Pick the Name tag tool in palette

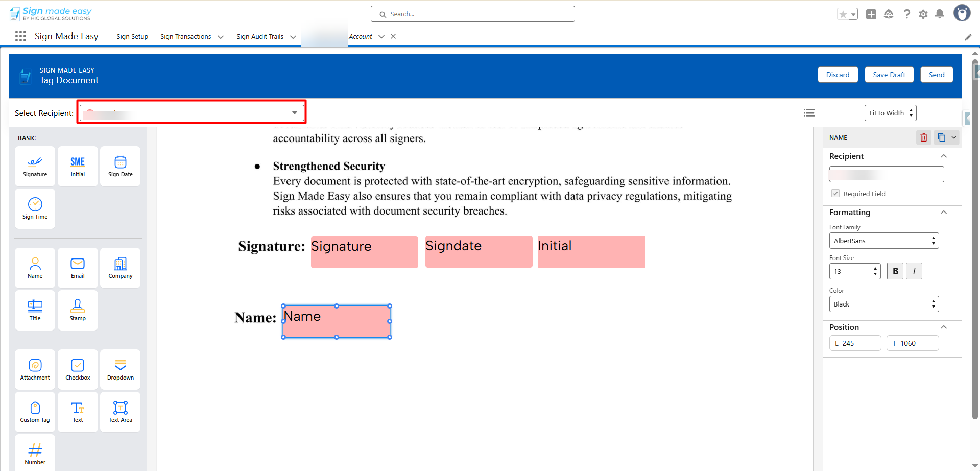(x=35, y=268)
